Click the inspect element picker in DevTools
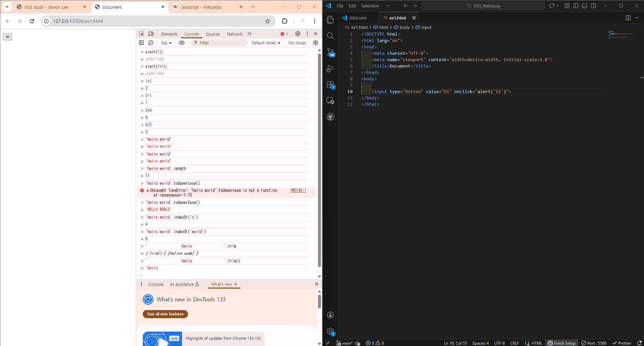This screenshot has width=644, height=346. 141,34
